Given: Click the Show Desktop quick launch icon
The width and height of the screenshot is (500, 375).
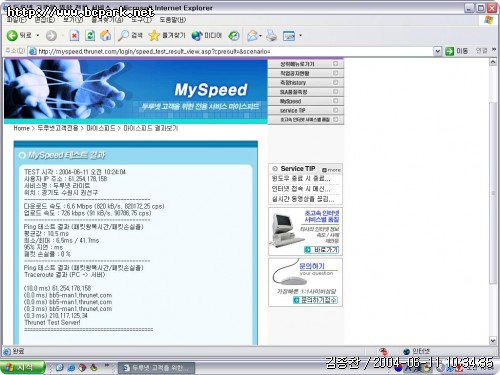Looking at the screenshot, I should pos(59,367).
